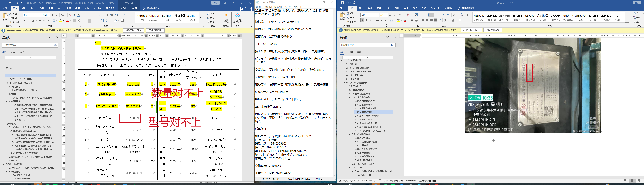Click 保存到百度网盘 icon in left Word

tap(238, 18)
